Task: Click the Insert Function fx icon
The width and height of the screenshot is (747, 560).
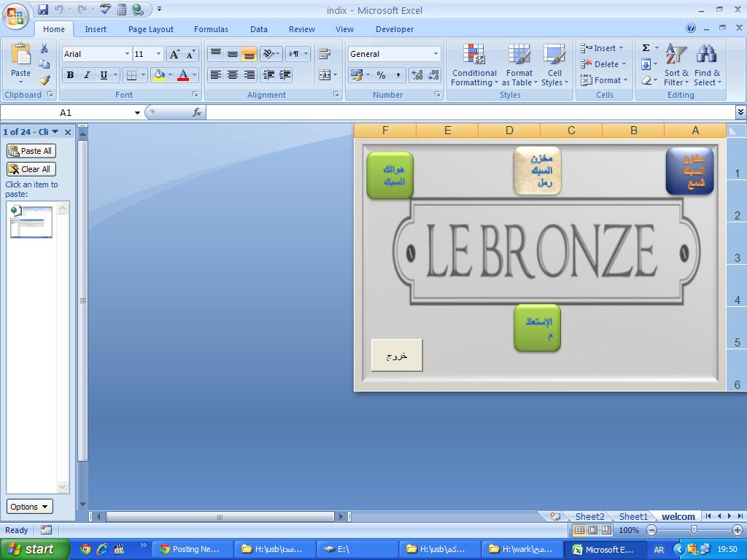Action: [196, 112]
